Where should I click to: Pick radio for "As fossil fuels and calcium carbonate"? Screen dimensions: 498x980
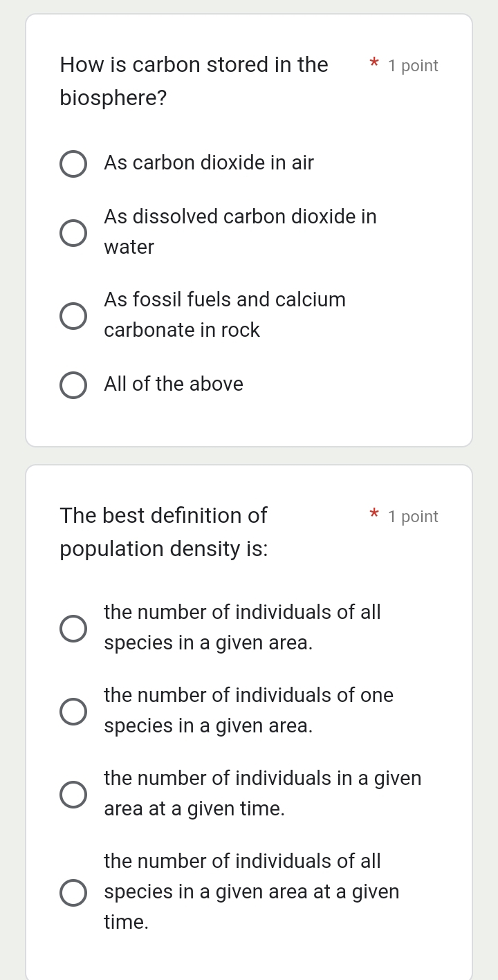click(73, 315)
